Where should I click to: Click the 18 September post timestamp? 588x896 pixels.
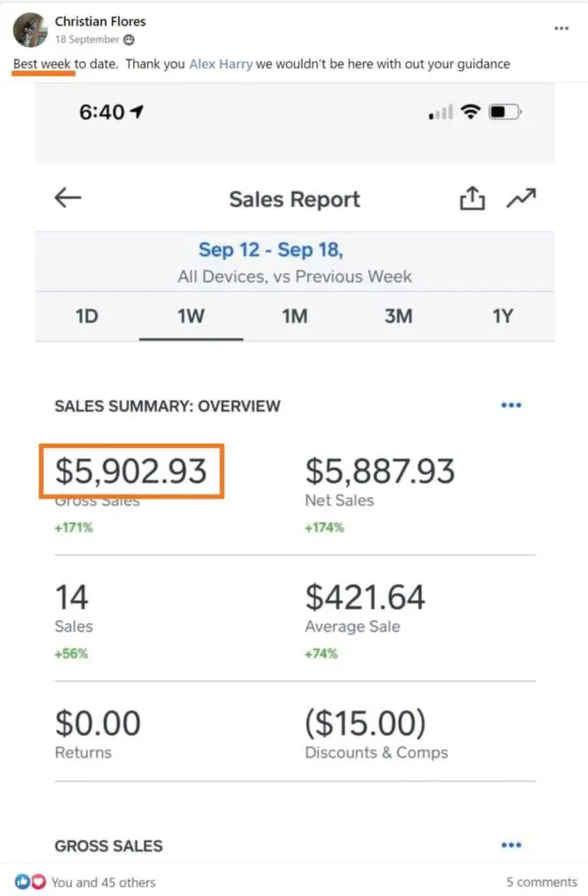pyautogui.click(x=87, y=40)
